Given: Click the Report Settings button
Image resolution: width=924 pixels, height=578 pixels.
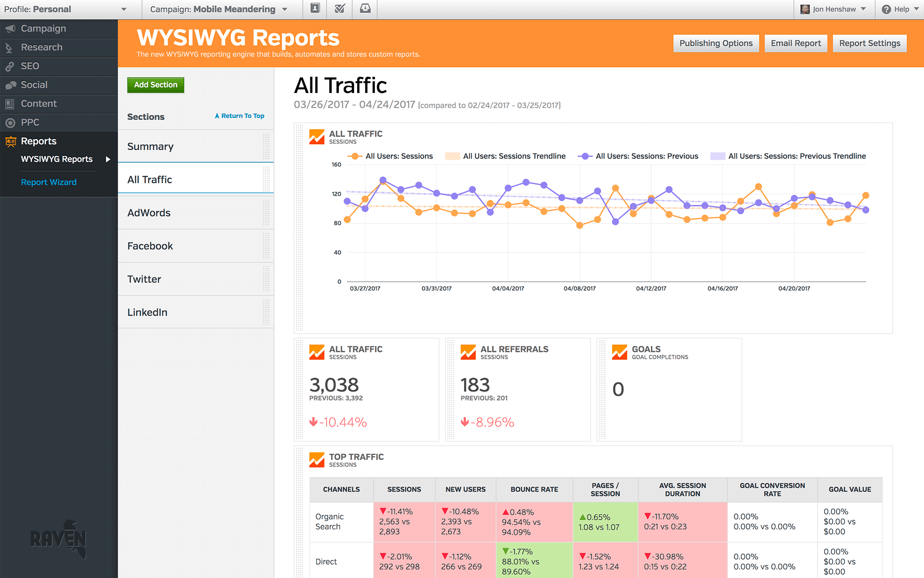Looking at the screenshot, I should [x=870, y=43].
